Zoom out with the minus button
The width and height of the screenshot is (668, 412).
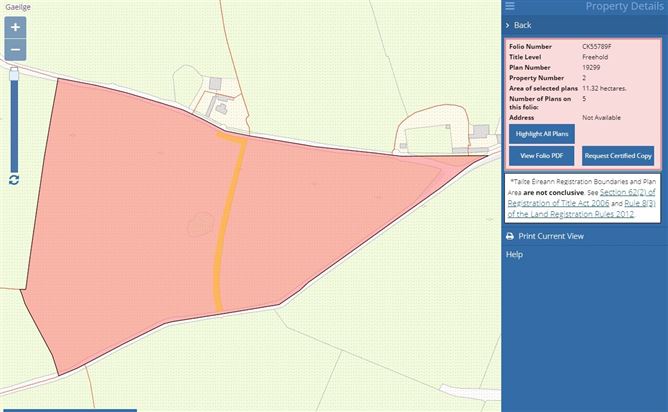point(15,50)
